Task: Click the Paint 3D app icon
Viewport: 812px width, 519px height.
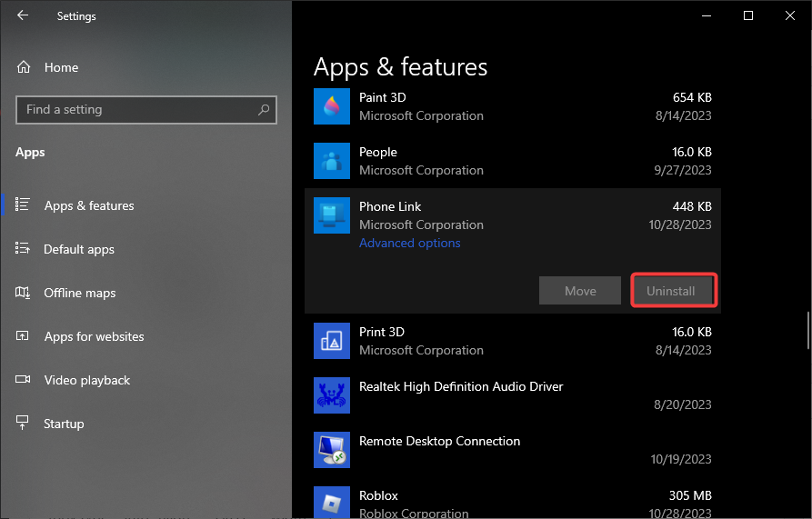Action: click(331, 106)
